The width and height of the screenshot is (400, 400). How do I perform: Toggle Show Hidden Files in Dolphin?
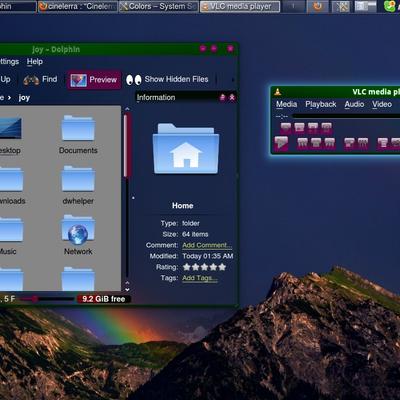point(167,80)
